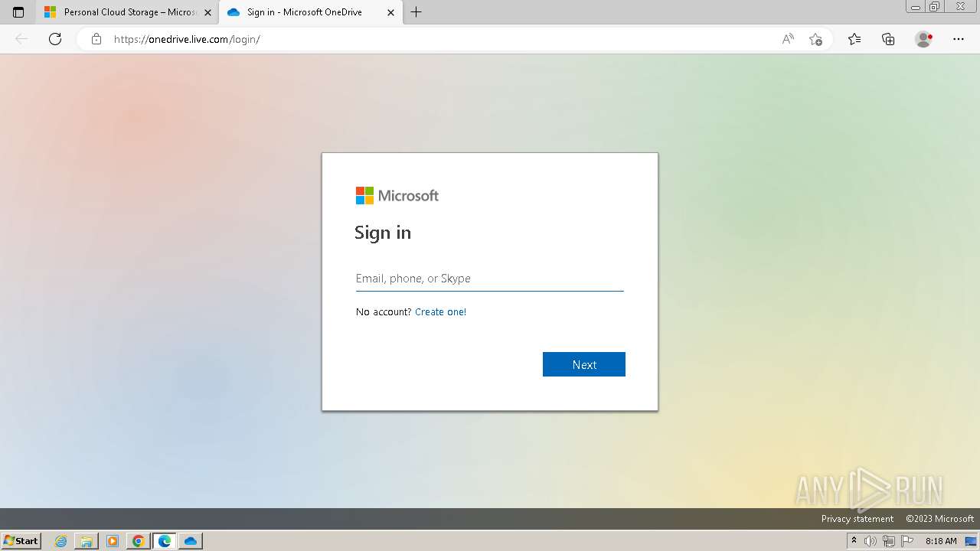Open Windows Media Player from taskbar
Viewport: 980px width, 551px height.
tap(113, 541)
